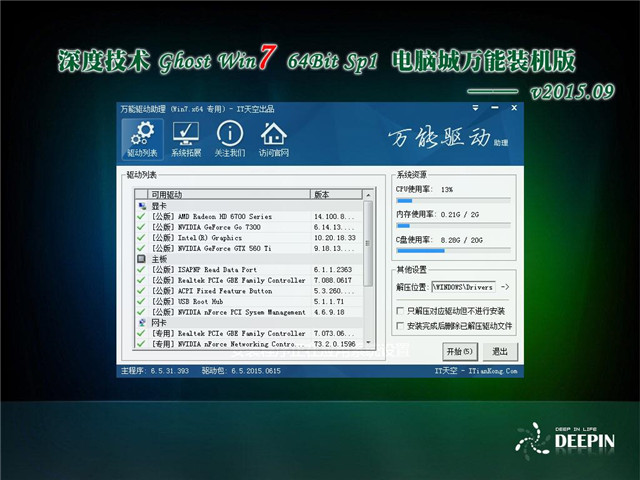The height and width of the screenshot is (480, 640).
Task: Click the DEEPIN logo on the desktop
Action: click(x=565, y=441)
